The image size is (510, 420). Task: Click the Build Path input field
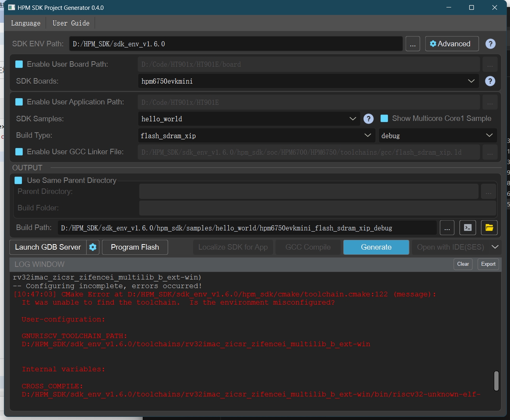247,228
